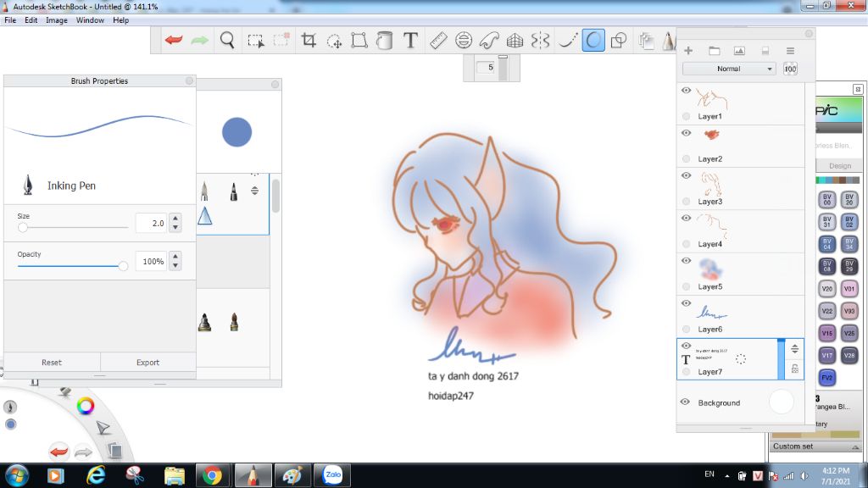The height and width of the screenshot is (488, 868).
Task: Expand the Custom set section
Action: (854, 447)
